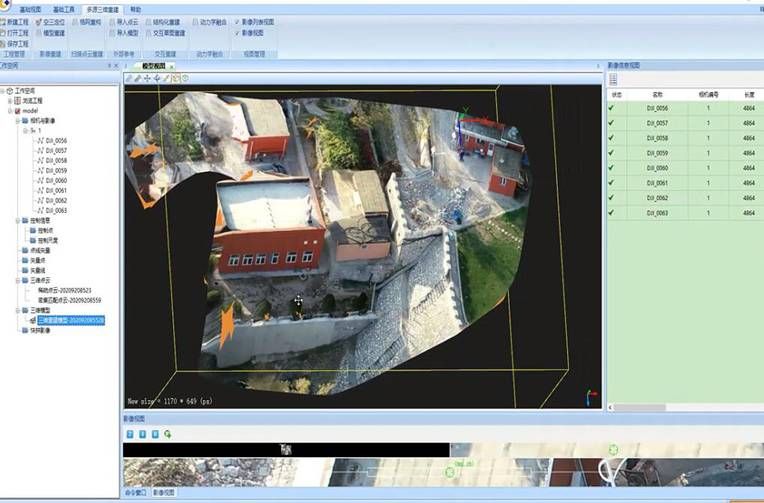The width and height of the screenshot is (764, 503).
Task: Toggle status check for DJI_0056 row
Action: click(611, 108)
